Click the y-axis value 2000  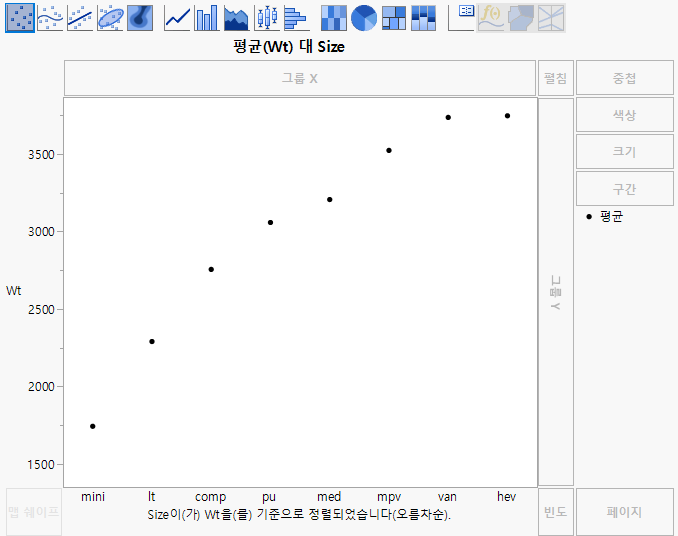42,386
